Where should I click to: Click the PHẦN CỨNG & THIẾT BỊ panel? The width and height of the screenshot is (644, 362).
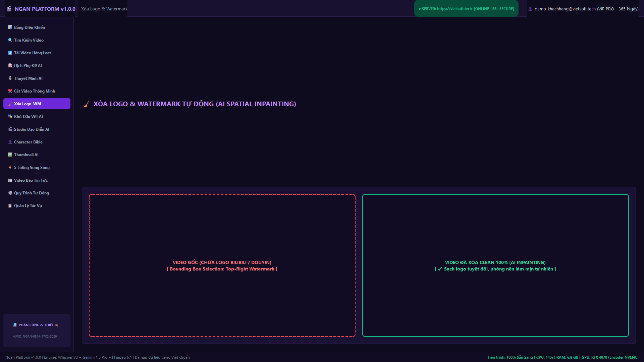click(x=37, y=330)
